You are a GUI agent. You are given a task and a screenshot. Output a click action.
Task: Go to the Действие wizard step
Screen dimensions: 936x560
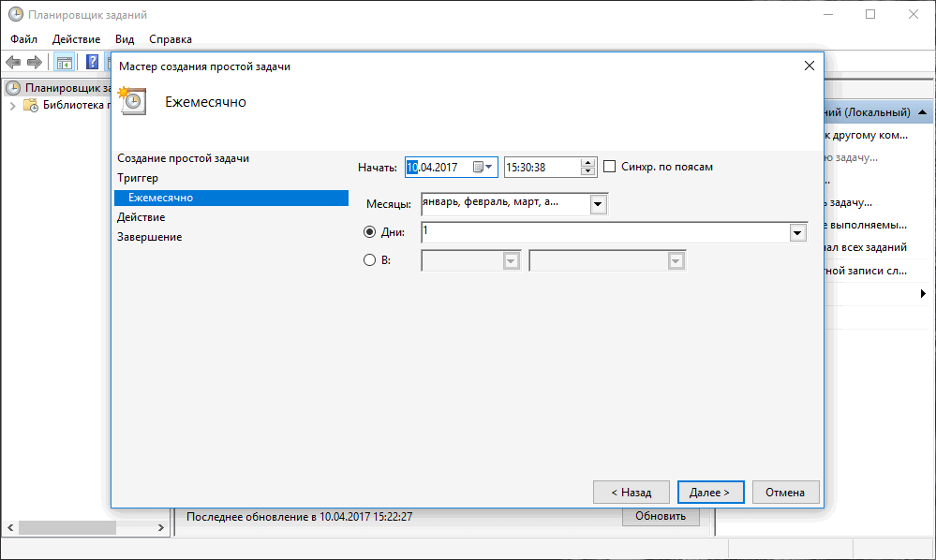(x=141, y=217)
